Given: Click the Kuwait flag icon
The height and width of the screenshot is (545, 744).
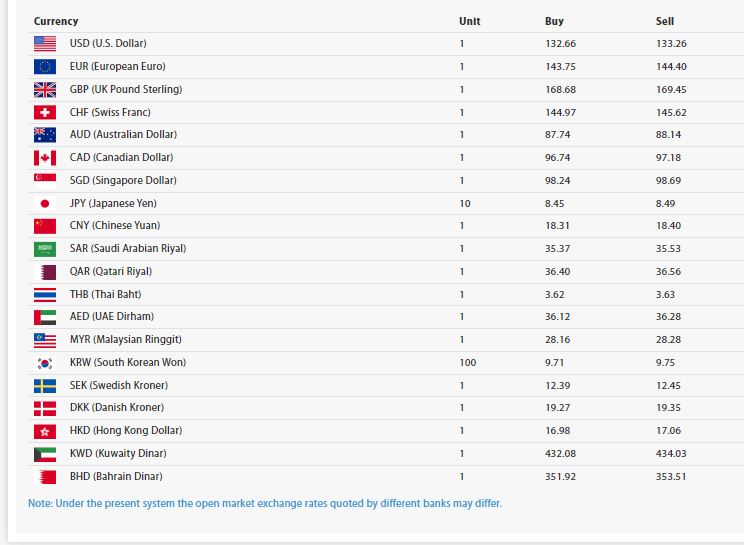Looking at the screenshot, I should tap(45, 454).
